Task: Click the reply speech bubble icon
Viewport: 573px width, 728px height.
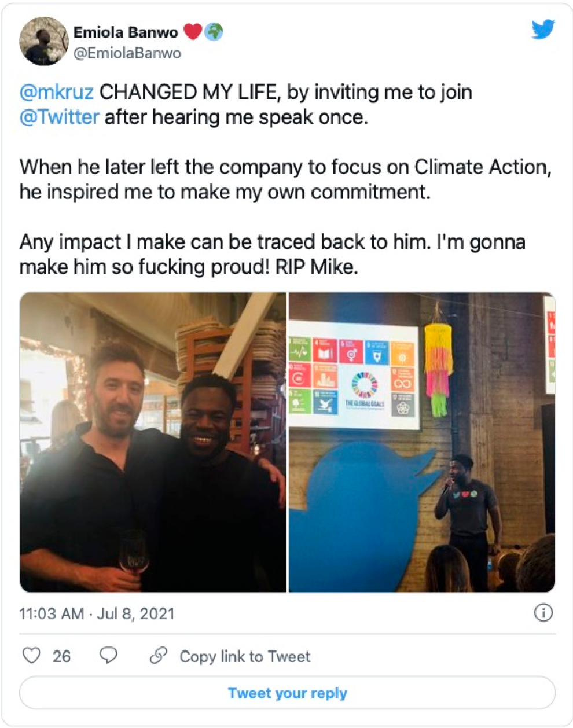Action: (108, 655)
